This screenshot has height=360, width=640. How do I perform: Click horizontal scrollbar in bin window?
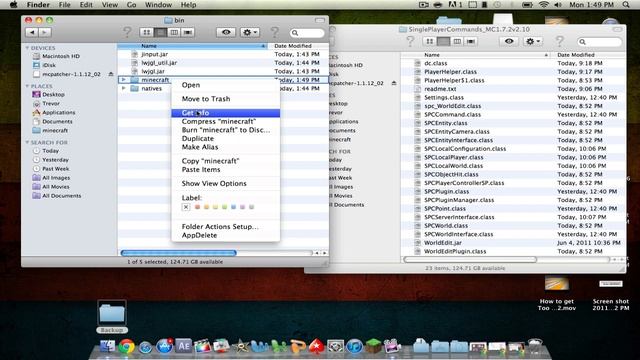178,253
